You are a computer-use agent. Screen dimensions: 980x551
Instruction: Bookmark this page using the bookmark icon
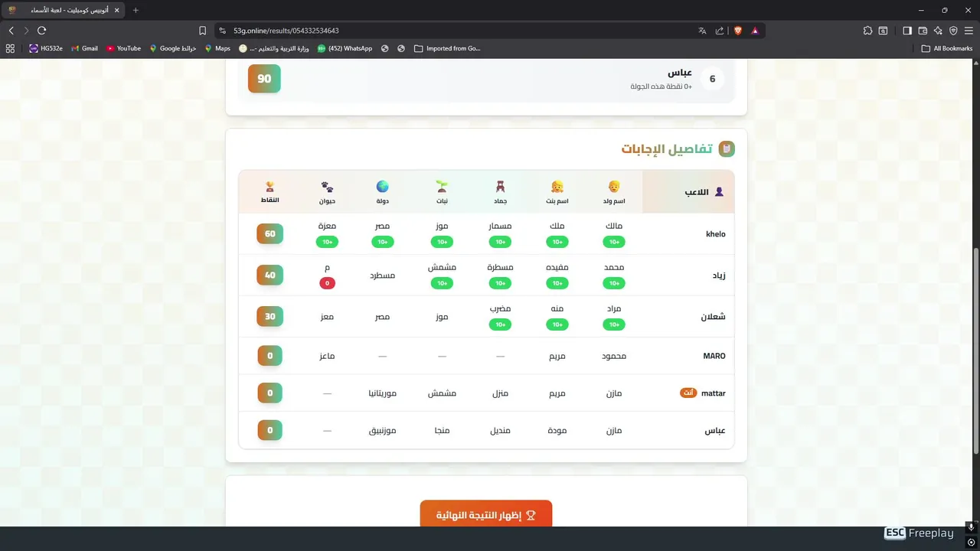tap(202, 31)
